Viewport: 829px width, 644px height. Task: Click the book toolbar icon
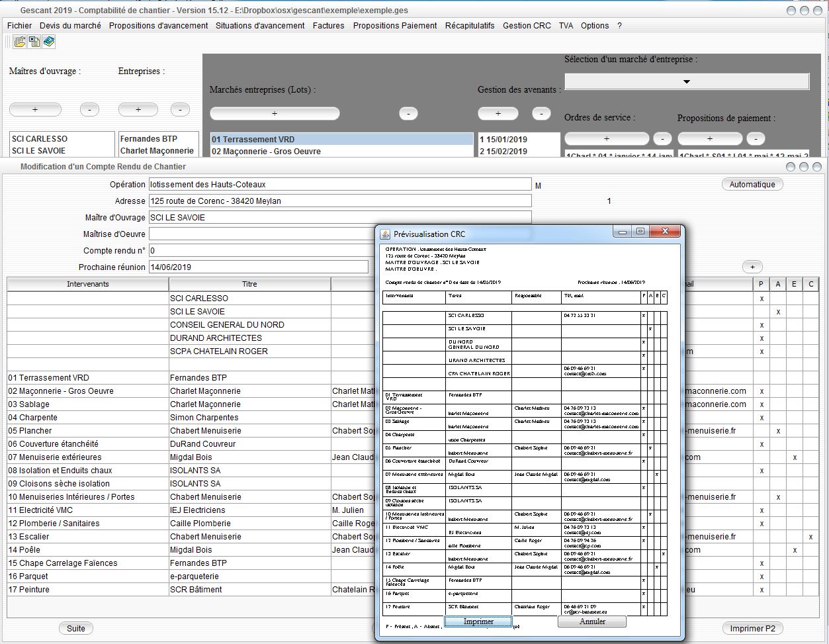click(x=49, y=42)
